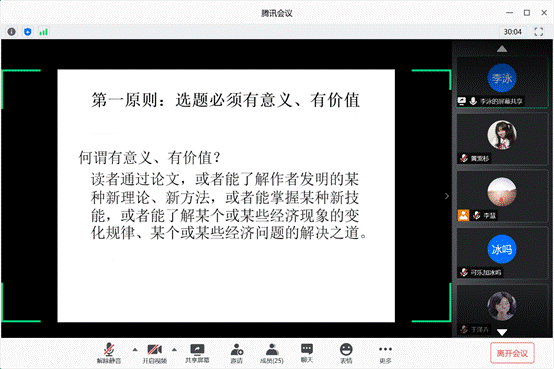The image size is (554, 369).
Task: Show previous participants with up arrow
Action: (x=502, y=49)
